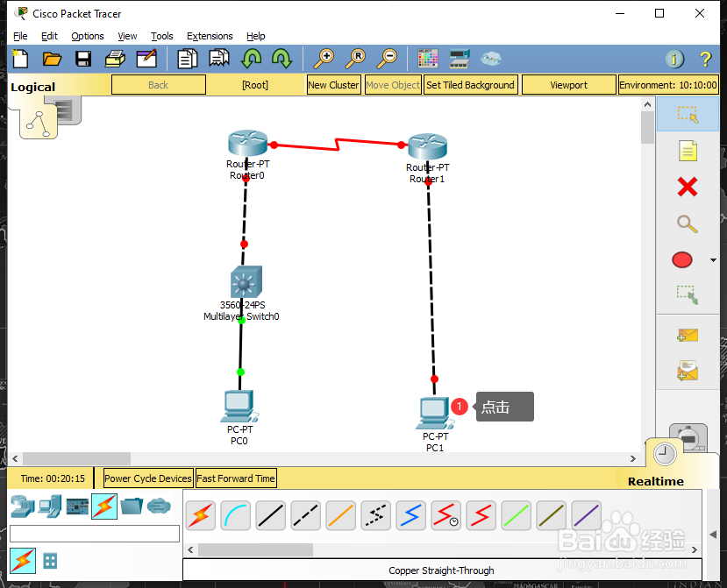727x588 pixels.
Task: Redo with the right green arrow
Action: [x=282, y=59]
